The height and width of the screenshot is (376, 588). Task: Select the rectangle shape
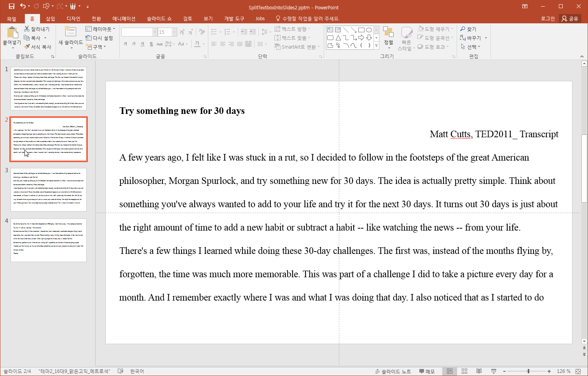[x=361, y=30]
